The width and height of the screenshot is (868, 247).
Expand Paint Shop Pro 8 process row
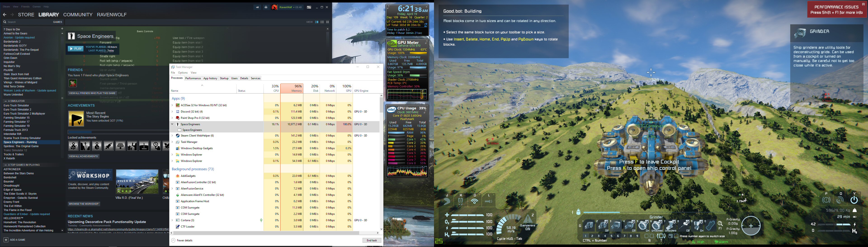pyautogui.click(x=172, y=118)
